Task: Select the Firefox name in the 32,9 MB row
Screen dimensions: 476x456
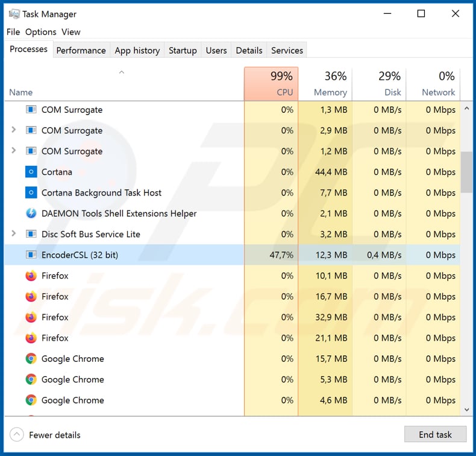Action: (55, 317)
